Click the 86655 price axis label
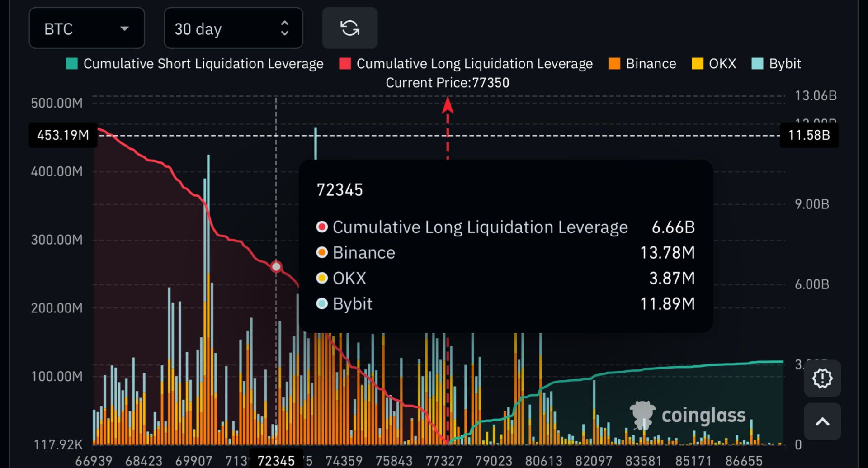 click(x=744, y=461)
